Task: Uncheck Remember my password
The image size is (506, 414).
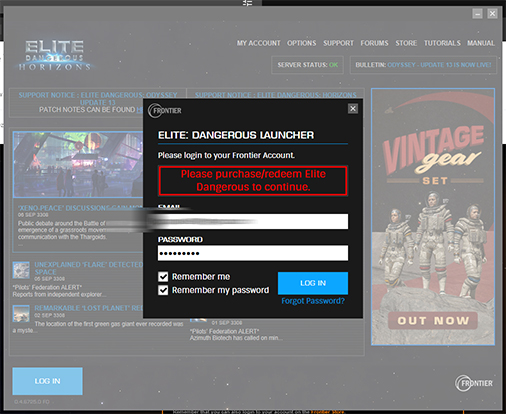Action: (163, 290)
